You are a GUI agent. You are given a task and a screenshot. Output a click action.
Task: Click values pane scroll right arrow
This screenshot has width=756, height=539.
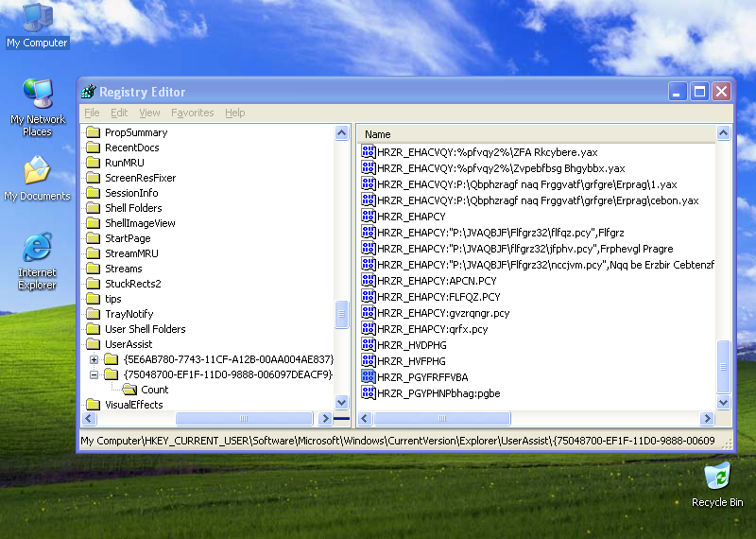coord(707,418)
